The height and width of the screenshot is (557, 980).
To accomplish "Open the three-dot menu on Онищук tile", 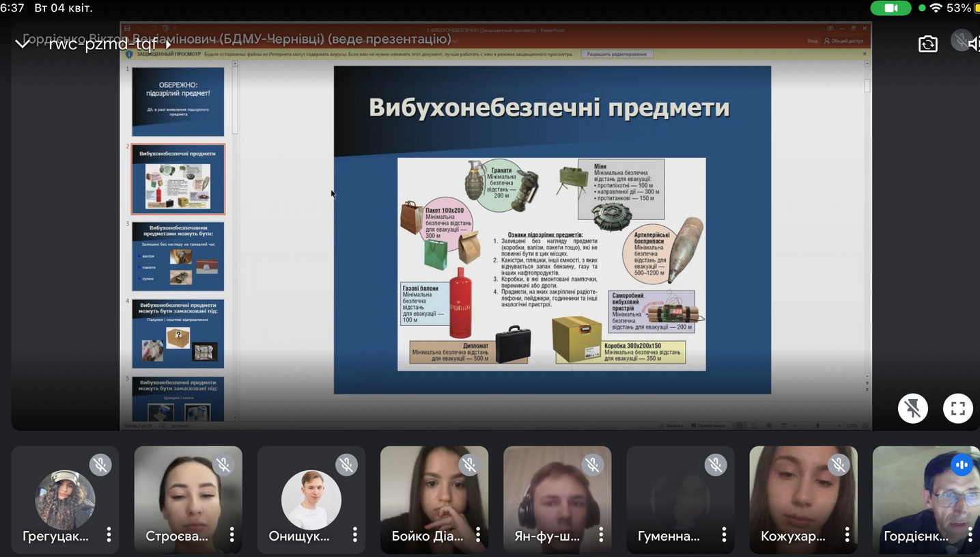I will (354, 534).
